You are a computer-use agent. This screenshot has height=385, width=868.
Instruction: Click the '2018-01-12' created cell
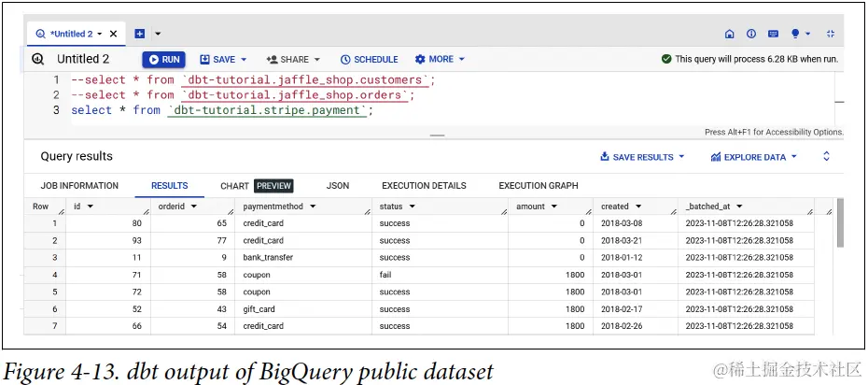(635, 258)
